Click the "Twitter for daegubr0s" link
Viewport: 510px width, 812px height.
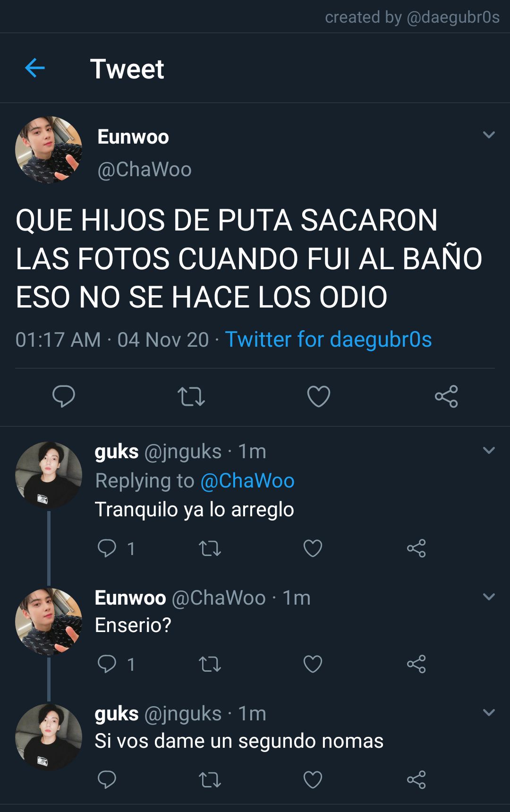328,339
